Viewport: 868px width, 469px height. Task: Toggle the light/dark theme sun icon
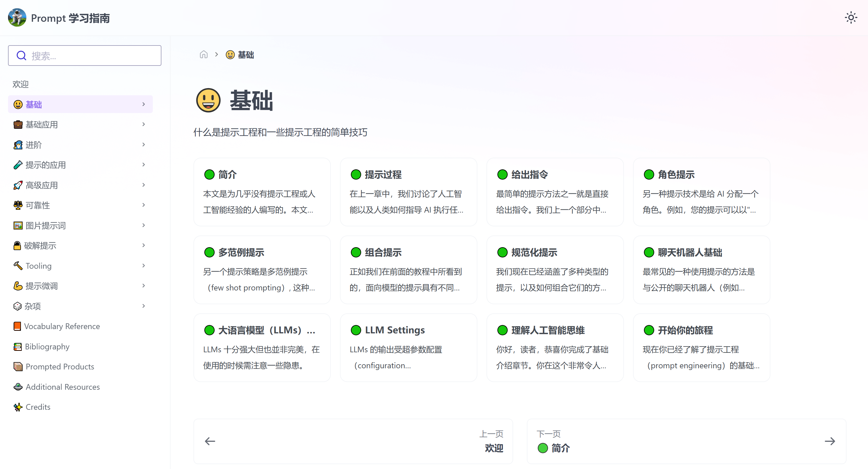[x=851, y=17]
